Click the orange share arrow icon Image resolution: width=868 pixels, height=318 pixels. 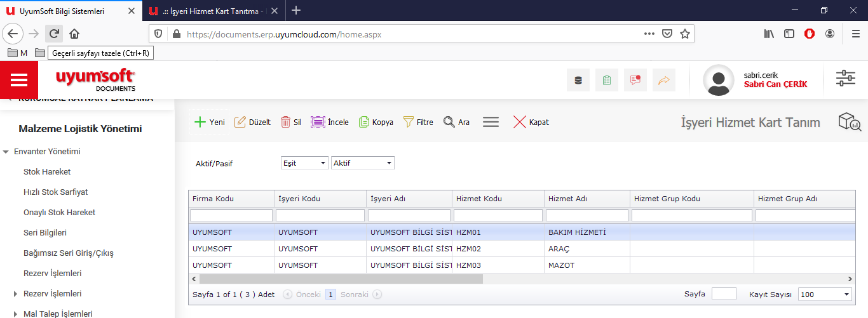point(663,80)
